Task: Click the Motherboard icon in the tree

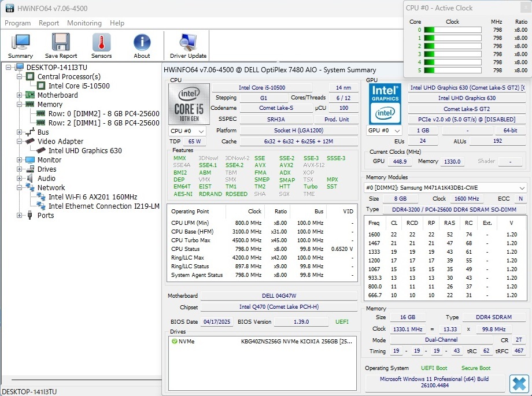Action: pyautogui.click(x=30, y=95)
